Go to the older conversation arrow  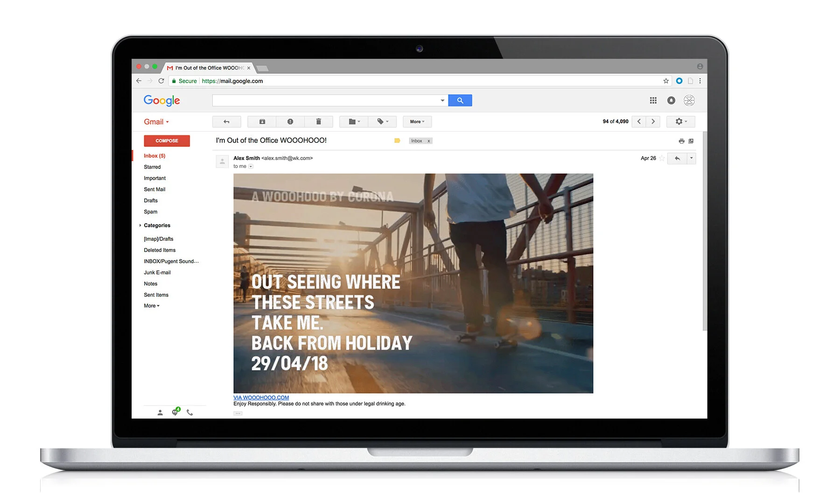tap(653, 122)
